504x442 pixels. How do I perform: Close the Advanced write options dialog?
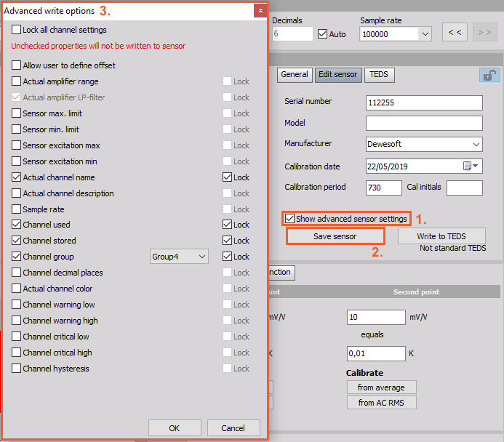pos(260,11)
